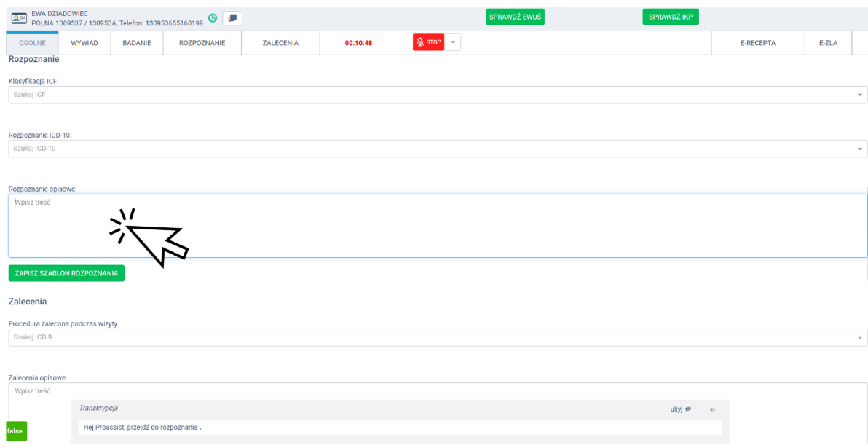Click the speaker icon in Transkrypcja panel
The image size is (868, 448).
[x=713, y=409]
